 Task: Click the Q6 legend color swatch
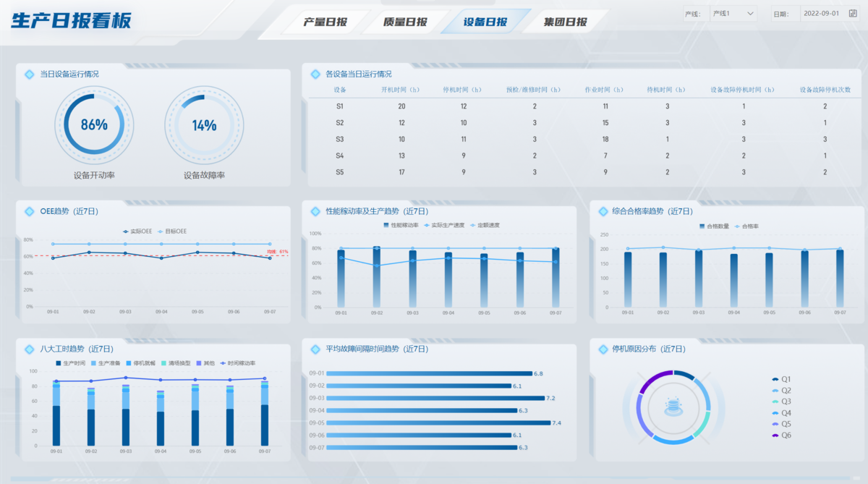pyautogui.click(x=775, y=436)
